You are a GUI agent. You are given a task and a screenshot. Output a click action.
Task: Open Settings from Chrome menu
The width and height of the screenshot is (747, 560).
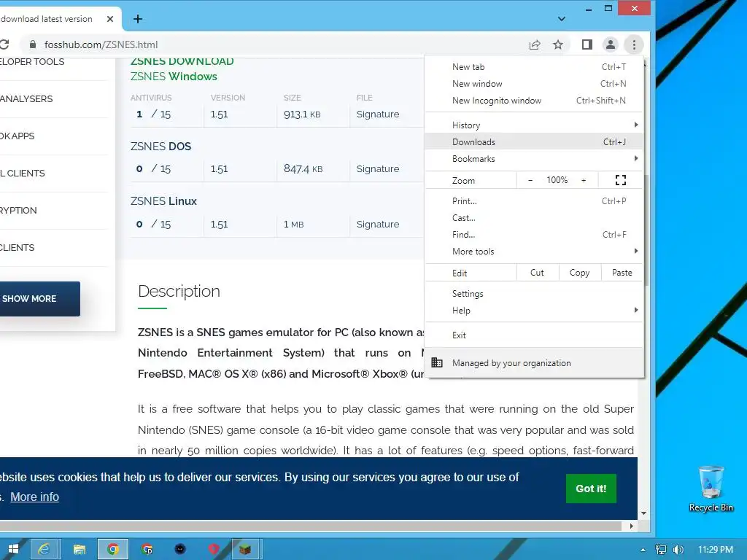(x=533, y=293)
